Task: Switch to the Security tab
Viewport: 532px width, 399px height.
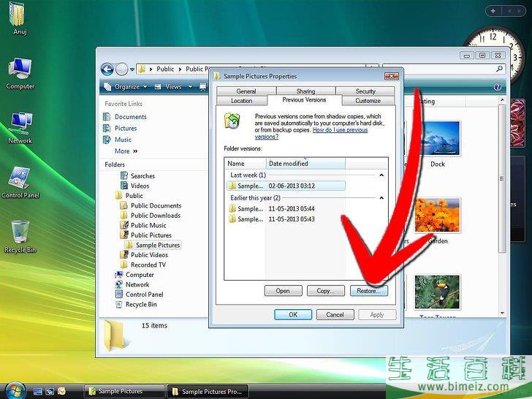Action: coord(365,91)
